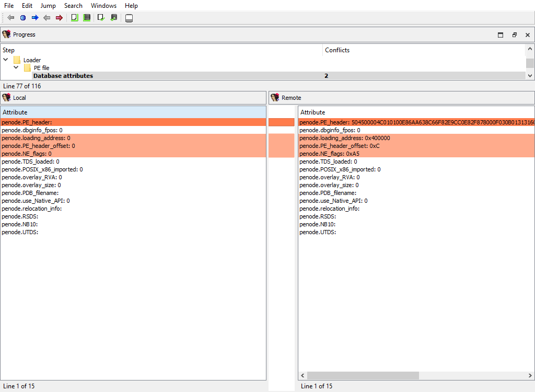
Task: Click the stacked list icon with green checkmark
Action: click(x=114, y=18)
